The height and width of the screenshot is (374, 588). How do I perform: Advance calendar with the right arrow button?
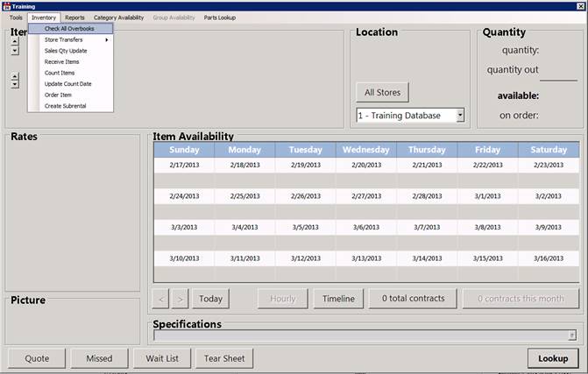[x=180, y=299]
